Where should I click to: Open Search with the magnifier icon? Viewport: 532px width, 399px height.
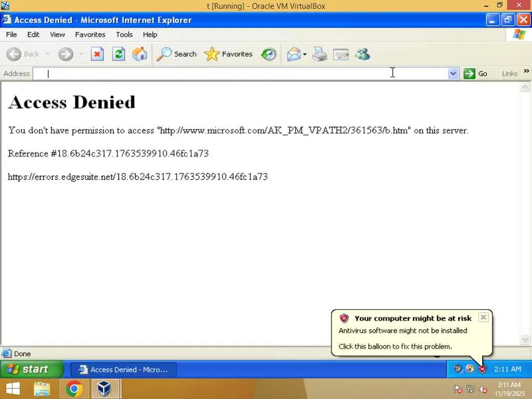(x=177, y=54)
